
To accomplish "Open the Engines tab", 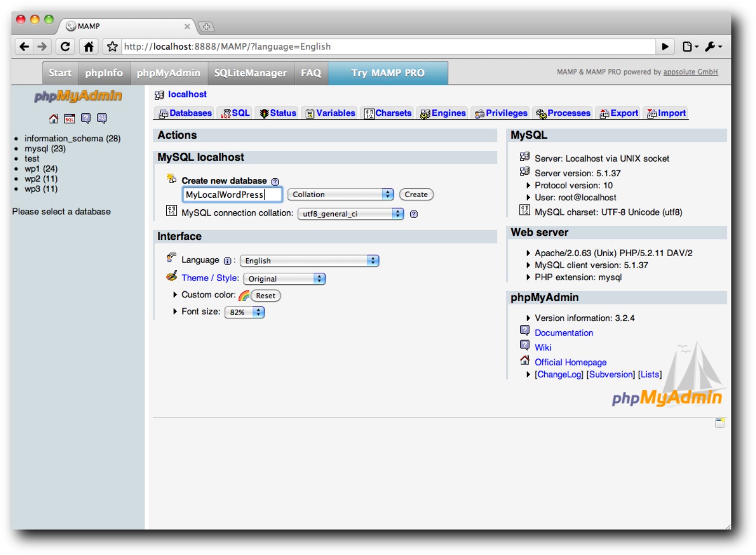I will coord(443,113).
